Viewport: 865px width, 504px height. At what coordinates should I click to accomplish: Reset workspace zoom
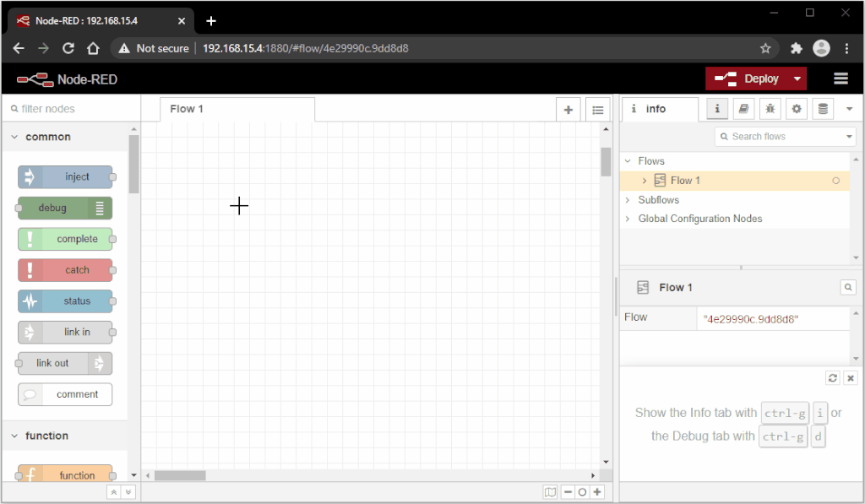click(x=582, y=492)
